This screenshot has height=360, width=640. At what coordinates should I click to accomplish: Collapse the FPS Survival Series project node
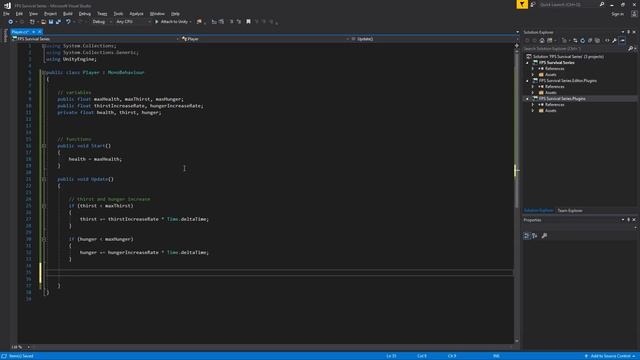click(x=527, y=63)
